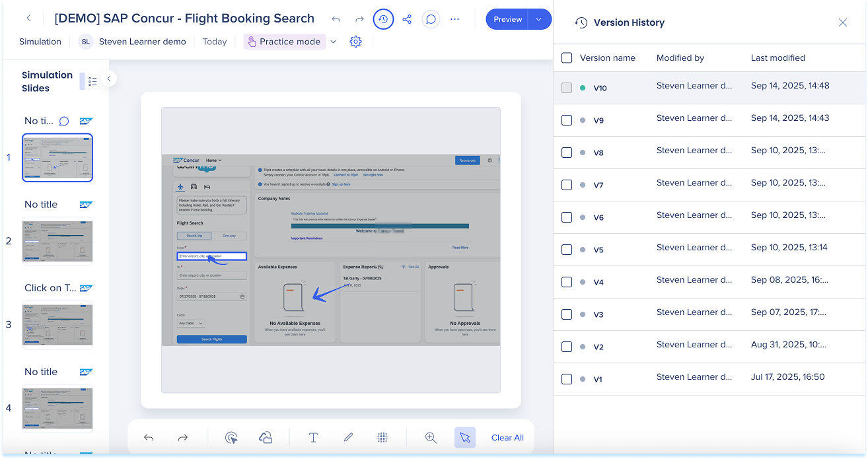Viewport: 868px width, 459px height.
Task: Collapse the Simulation Slides panel
Action: [x=109, y=79]
